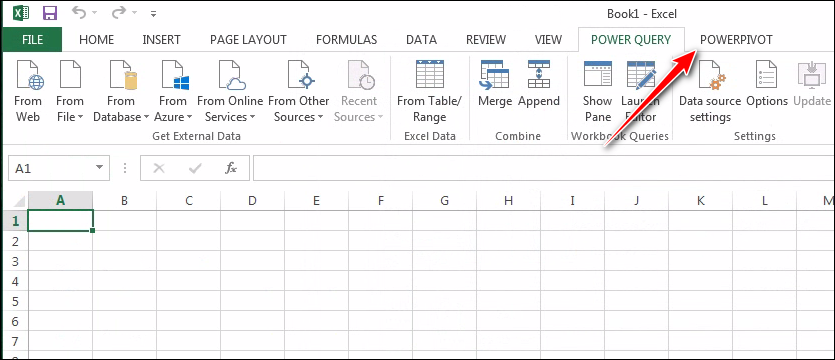Switch to the REVIEW tab
This screenshot has width=835, height=360.
coord(486,40)
